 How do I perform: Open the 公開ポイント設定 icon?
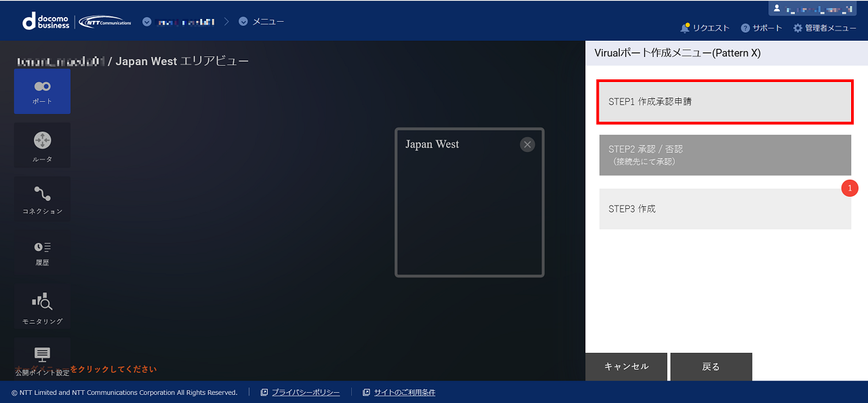tap(42, 360)
